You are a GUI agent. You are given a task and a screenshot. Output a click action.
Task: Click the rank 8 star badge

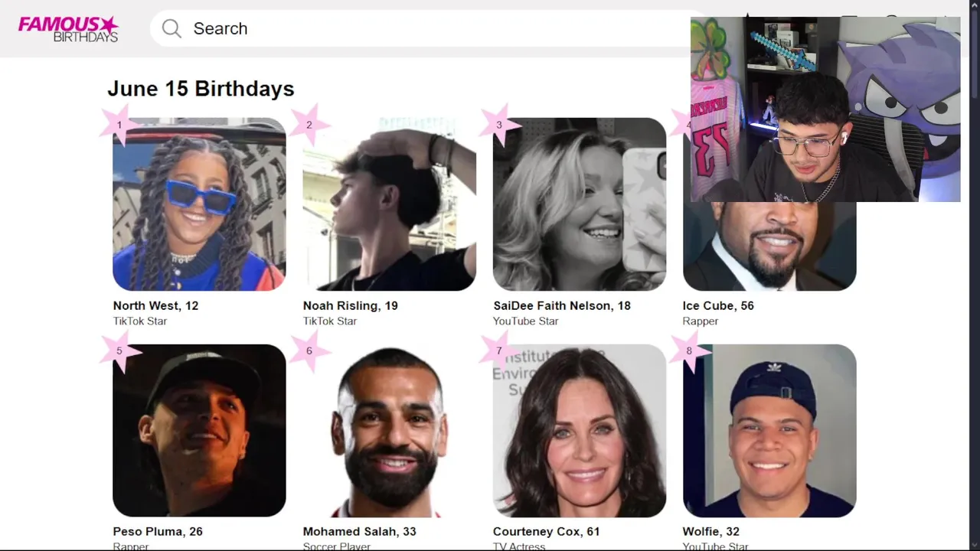pyautogui.click(x=689, y=351)
